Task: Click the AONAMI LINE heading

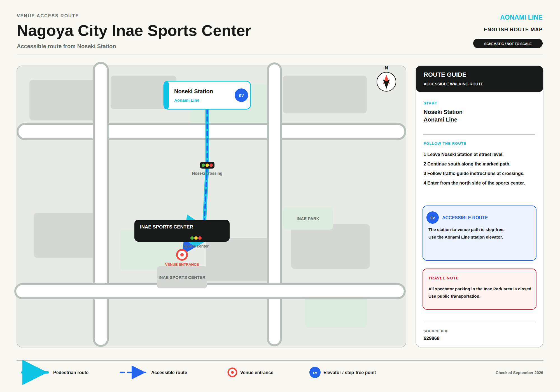Action: click(521, 17)
